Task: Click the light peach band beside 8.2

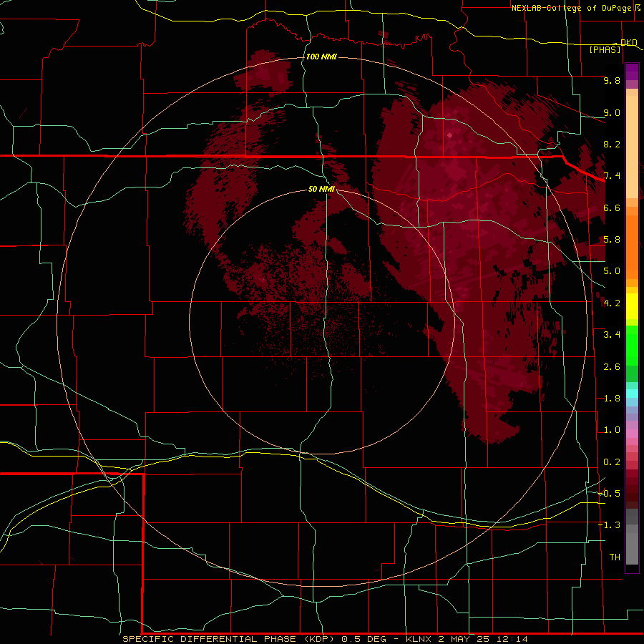Action: click(632, 147)
